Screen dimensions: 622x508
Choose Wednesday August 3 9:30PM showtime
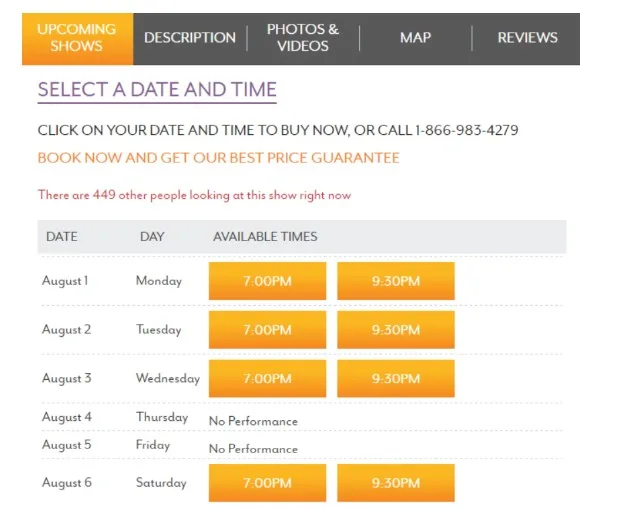pyautogui.click(x=396, y=378)
